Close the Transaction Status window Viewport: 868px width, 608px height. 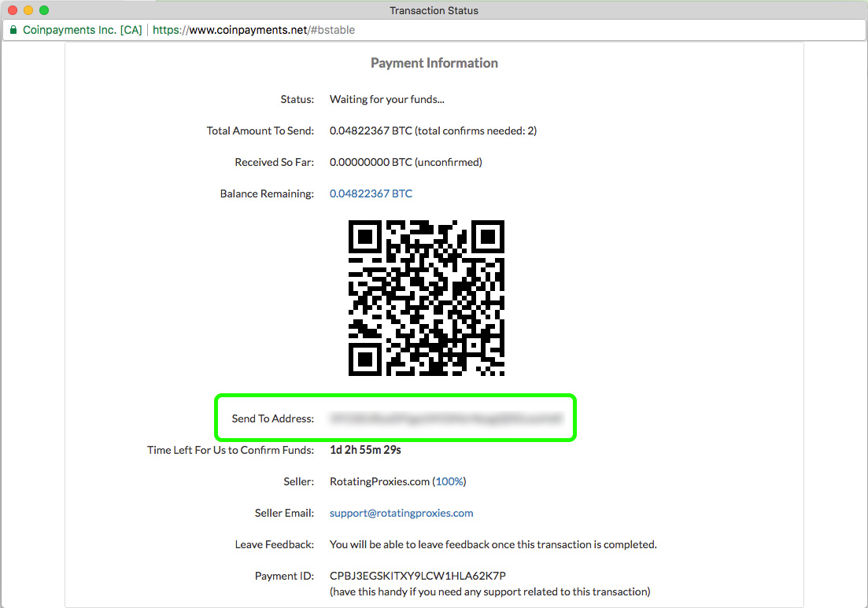[x=13, y=10]
